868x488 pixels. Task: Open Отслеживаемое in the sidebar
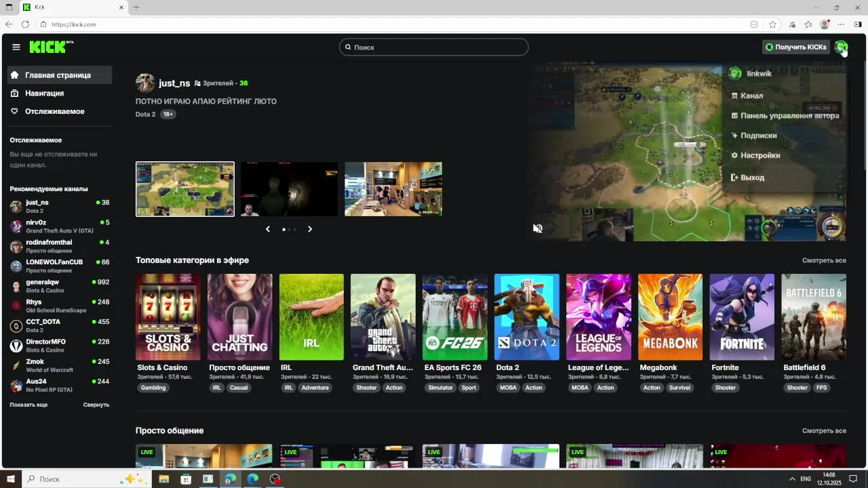click(60, 111)
